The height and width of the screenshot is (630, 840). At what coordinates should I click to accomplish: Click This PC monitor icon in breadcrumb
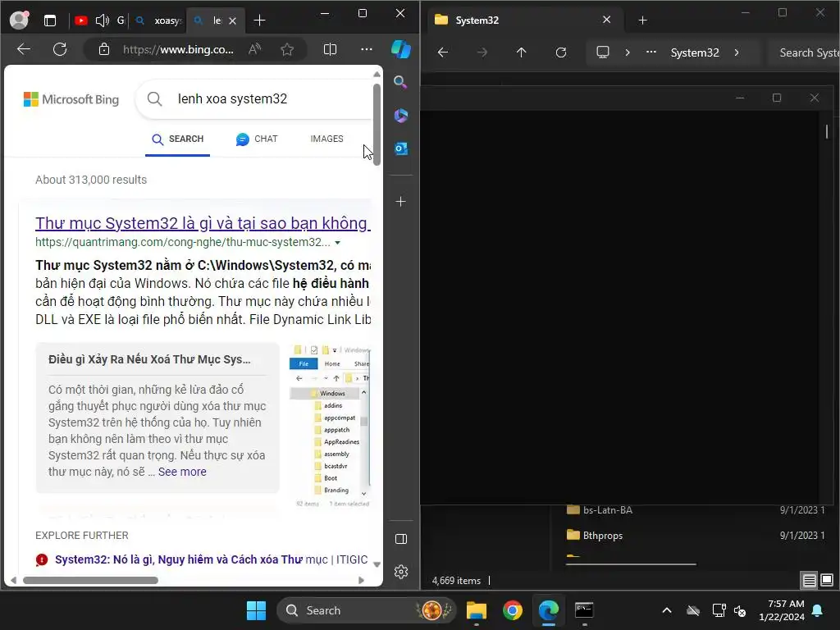click(x=603, y=52)
